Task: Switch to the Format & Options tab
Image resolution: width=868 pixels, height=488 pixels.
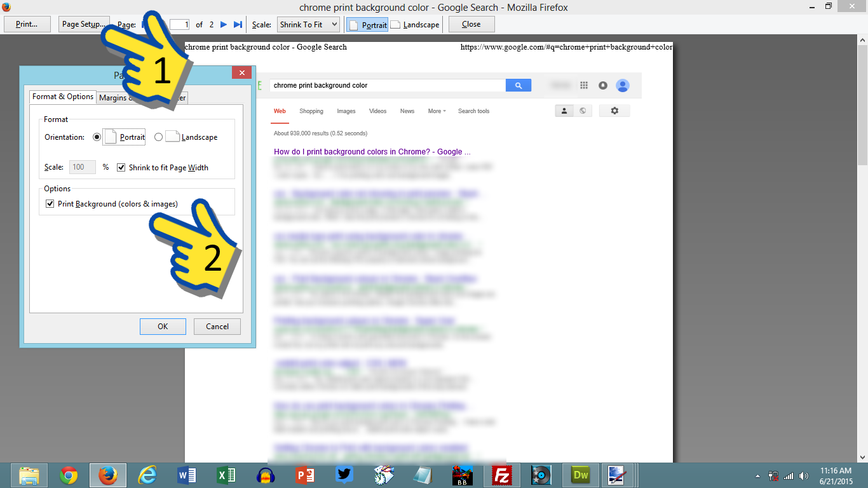Action: click(x=63, y=97)
